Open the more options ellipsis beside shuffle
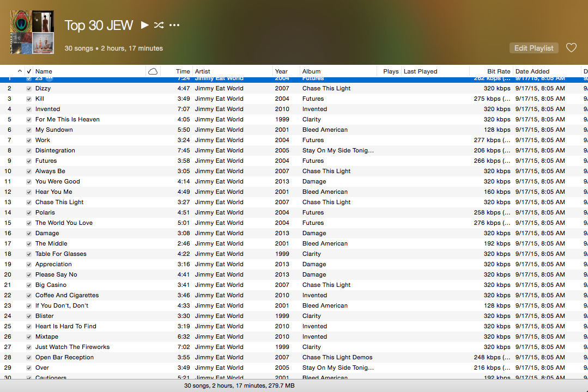 click(174, 25)
